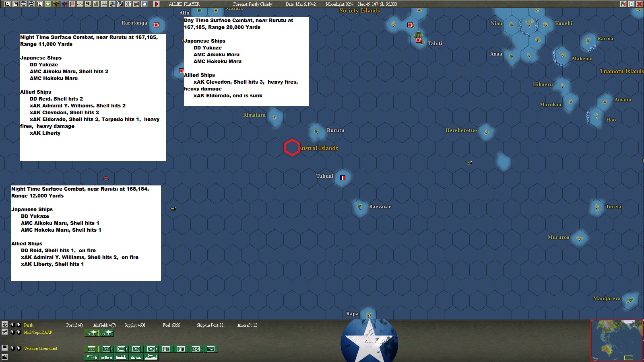
Task: Click the red plane icon on green background
Action: click(56, 4)
